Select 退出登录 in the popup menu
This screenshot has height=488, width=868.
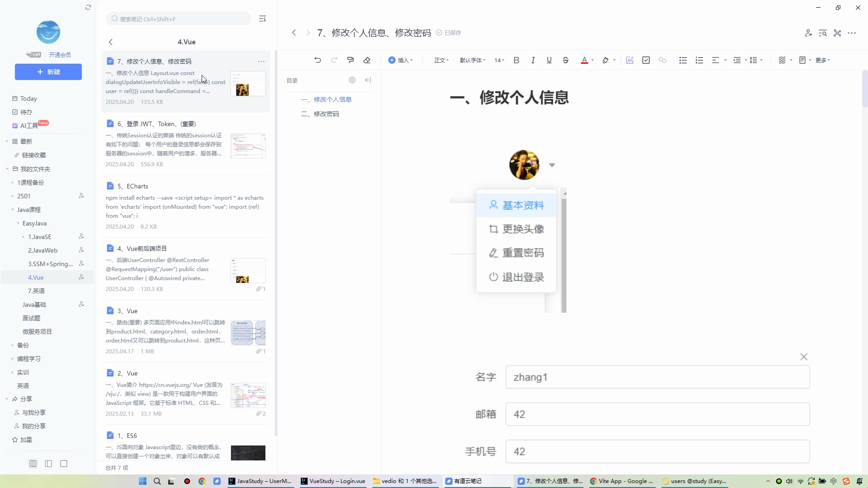click(523, 277)
